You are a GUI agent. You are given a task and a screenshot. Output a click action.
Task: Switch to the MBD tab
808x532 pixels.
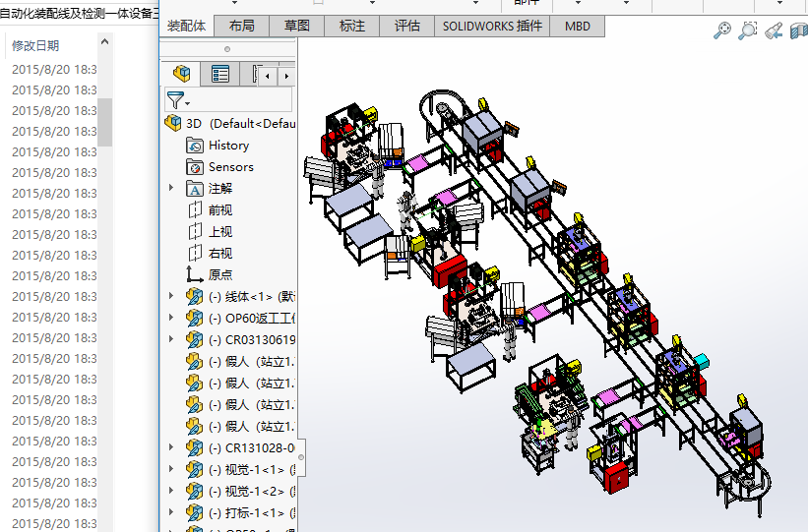(577, 26)
